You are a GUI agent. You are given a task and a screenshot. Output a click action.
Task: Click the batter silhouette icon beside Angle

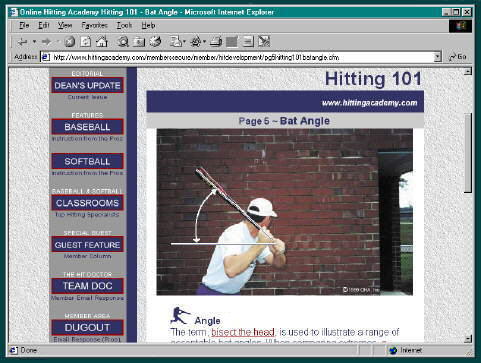click(180, 315)
